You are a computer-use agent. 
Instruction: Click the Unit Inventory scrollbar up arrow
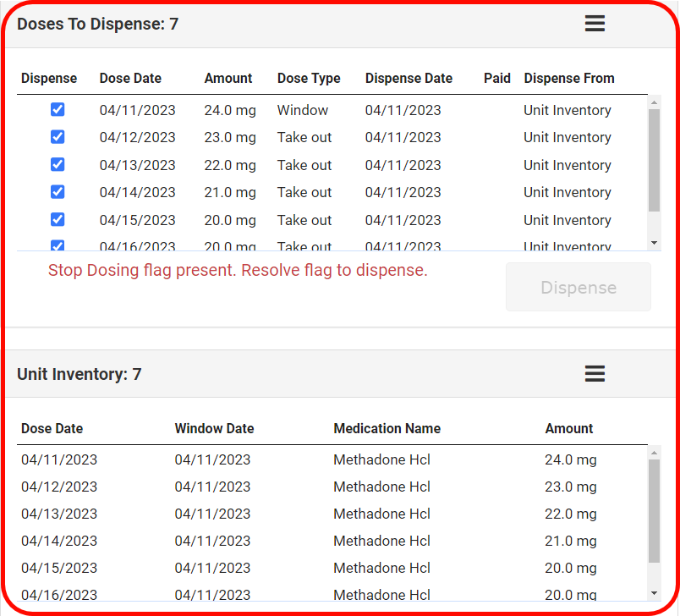point(654,453)
